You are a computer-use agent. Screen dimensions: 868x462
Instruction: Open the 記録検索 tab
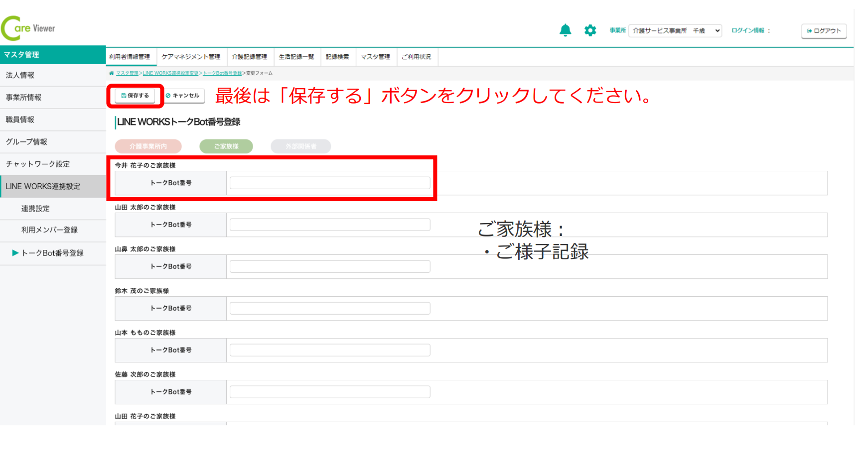(337, 57)
